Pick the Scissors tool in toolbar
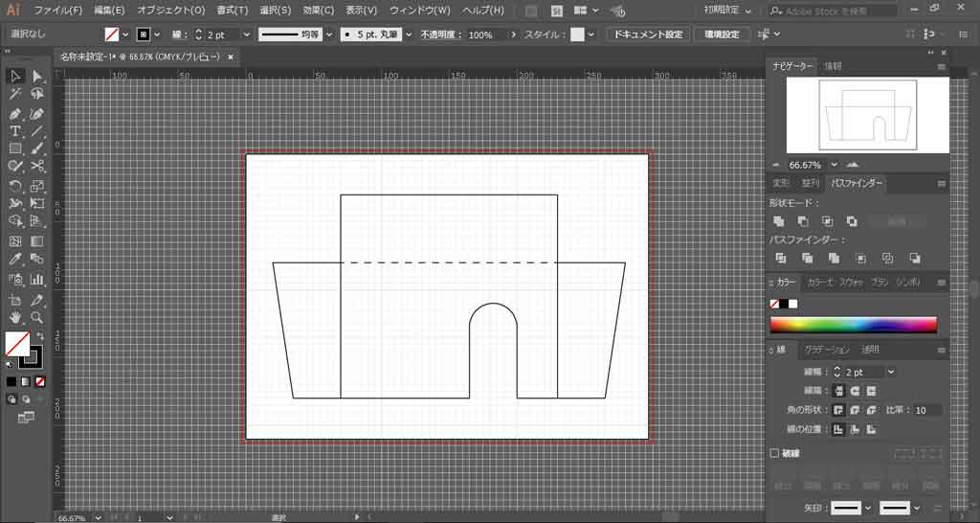Viewport: 980px width, 523px height. point(37,168)
